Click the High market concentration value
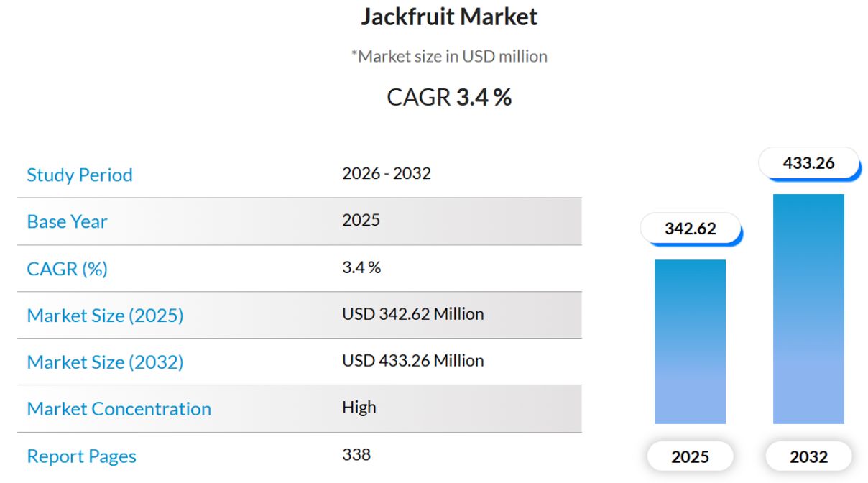Screen dimensions: 868x483 pos(359,408)
